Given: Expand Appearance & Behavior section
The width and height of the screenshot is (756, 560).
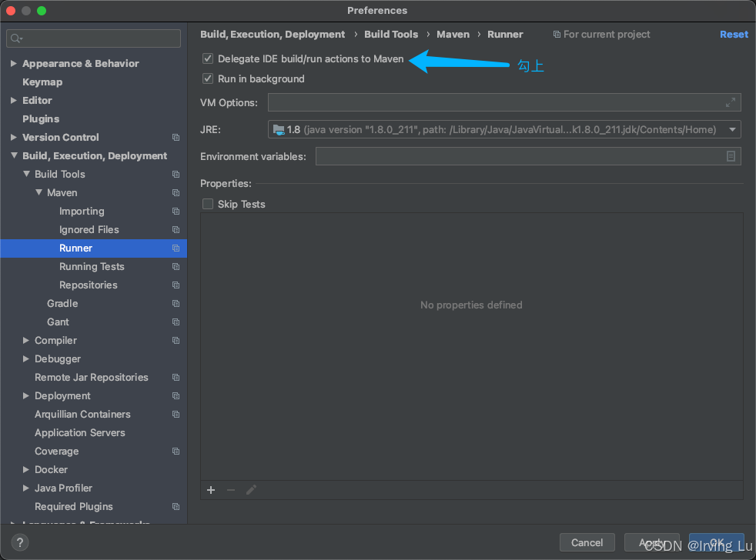Looking at the screenshot, I should coord(14,63).
